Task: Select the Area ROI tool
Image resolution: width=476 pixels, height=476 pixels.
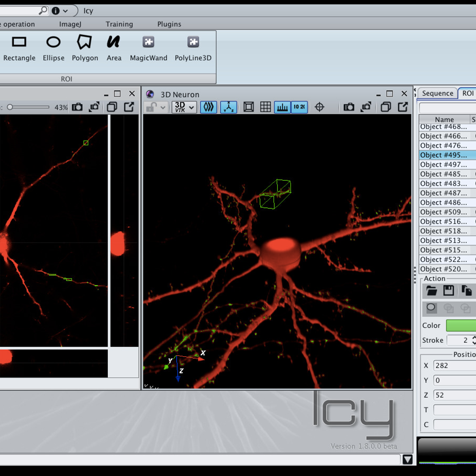Action: point(114,48)
